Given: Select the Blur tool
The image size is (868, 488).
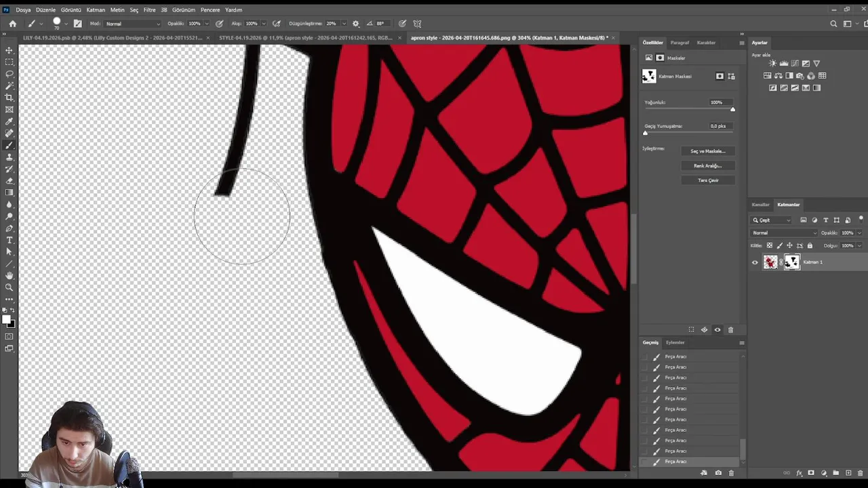Looking at the screenshot, I should tap(9, 204).
